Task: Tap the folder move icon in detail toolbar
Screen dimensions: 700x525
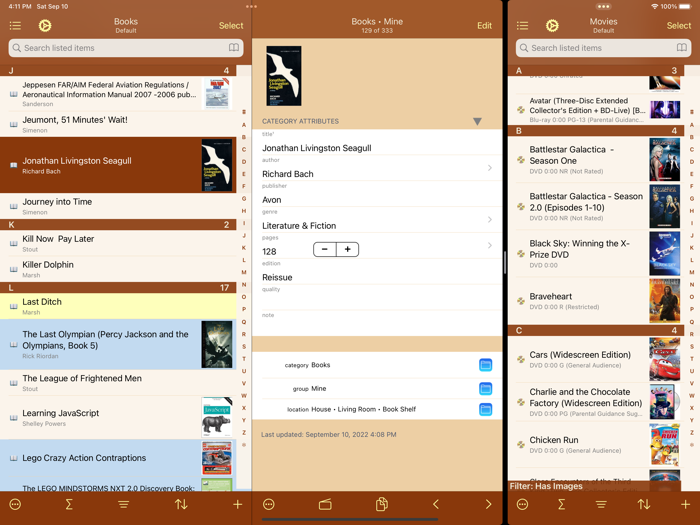Action: pos(325,504)
